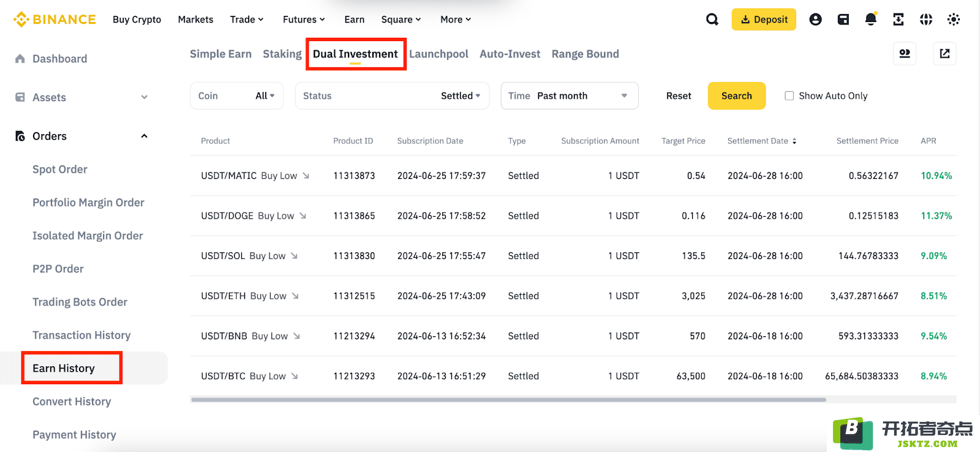The height and width of the screenshot is (452, 980).
Task: Click settlement price 65,684.50383333
Action: pos(862,376)
